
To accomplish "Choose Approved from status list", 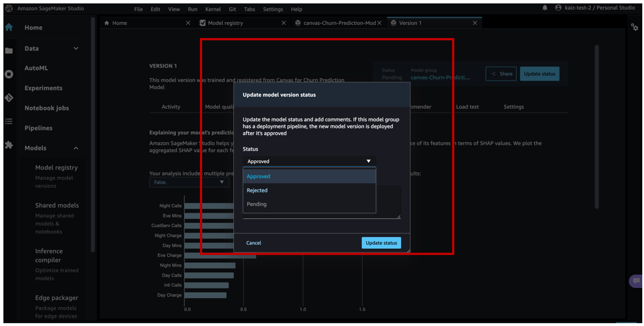I will coord(310,176).
